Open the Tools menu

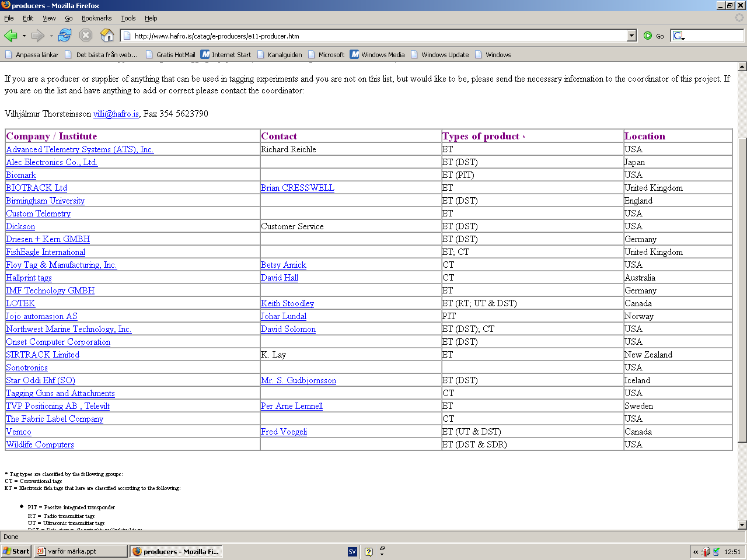point(128,18)
